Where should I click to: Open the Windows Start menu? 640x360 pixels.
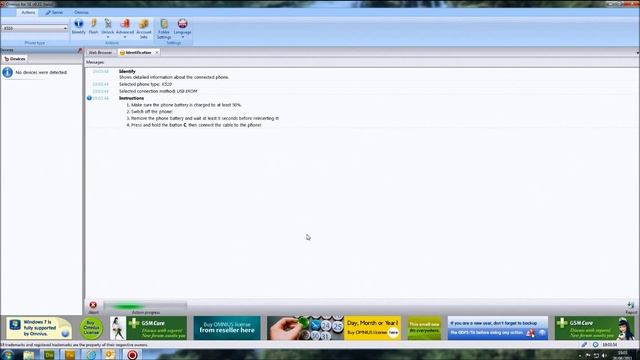point(7,355)
